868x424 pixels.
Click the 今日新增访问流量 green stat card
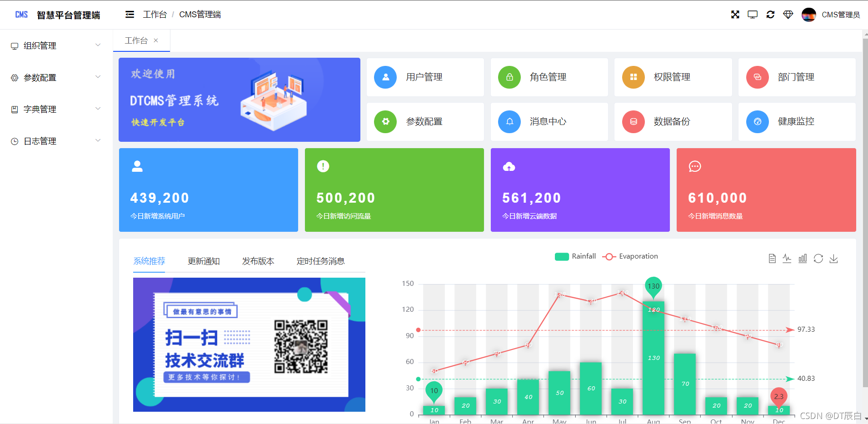pos(394,190)
